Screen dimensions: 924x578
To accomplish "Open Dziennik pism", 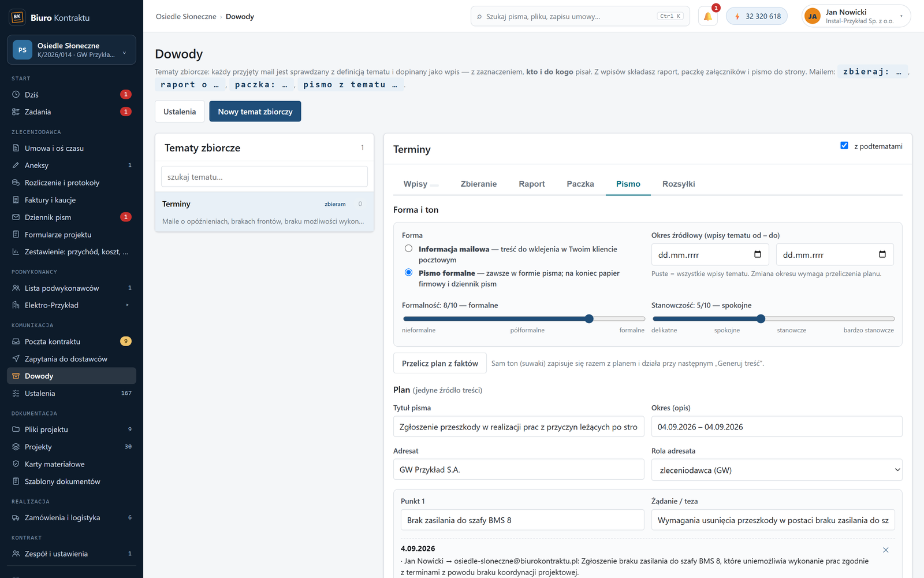I will pos(72,217).
